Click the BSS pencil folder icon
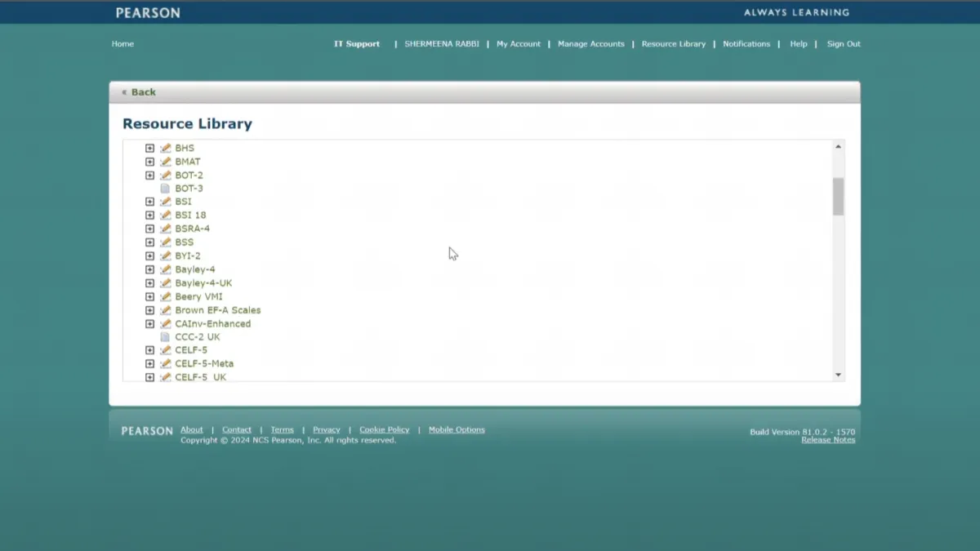This screenshot has width=980, height=551. tap(165, 242)
